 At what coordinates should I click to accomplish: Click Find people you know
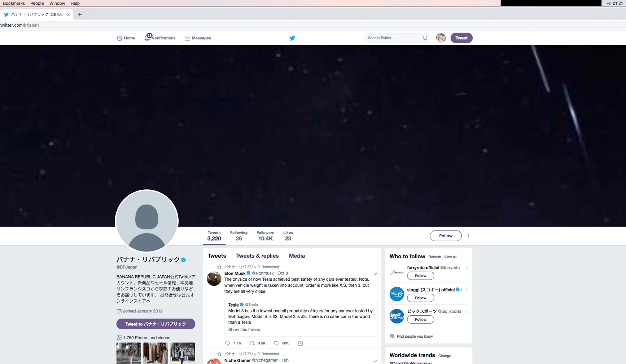[x=415, y=336]
